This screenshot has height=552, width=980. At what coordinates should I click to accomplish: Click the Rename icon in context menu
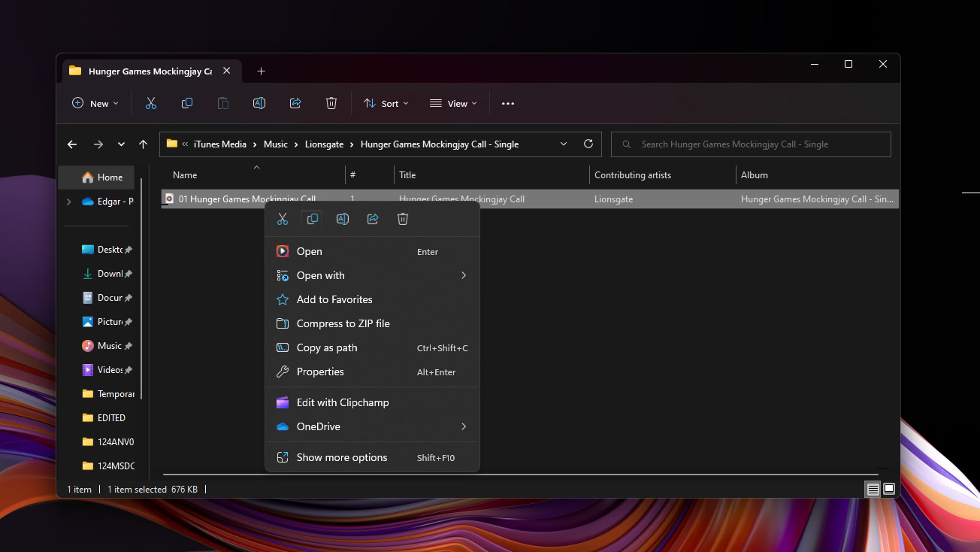343,219
